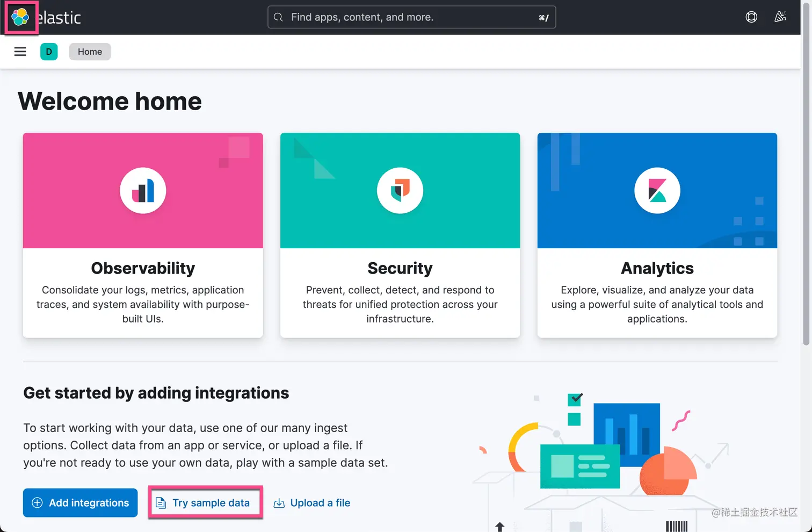Open the hamburger navigation menu

tap(20, 52)
